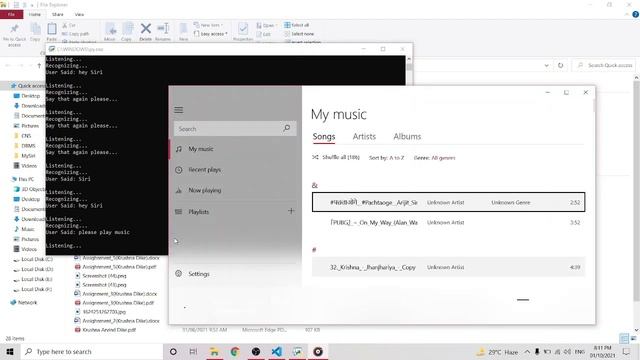Select the PUBG On My Way song
640x360 pixels.
click(x=449, y=222)
